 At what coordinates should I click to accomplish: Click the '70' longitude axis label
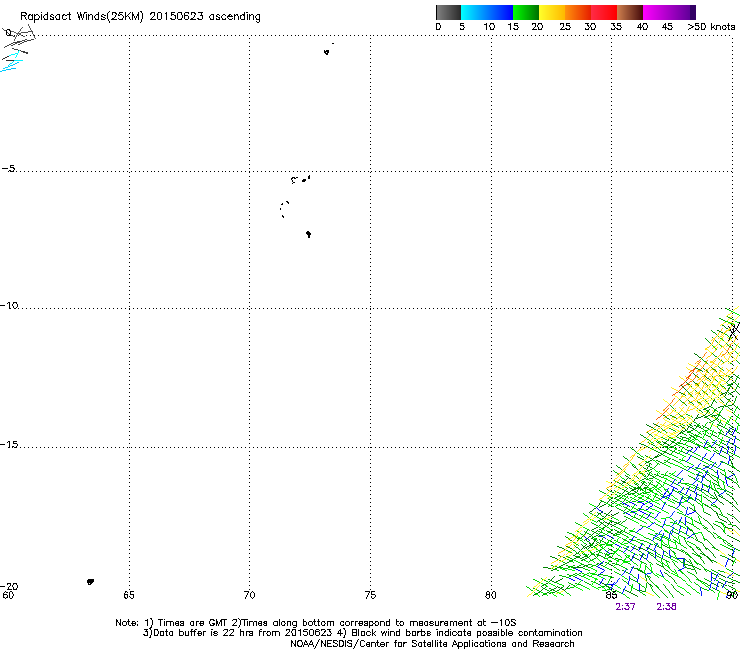coord(250,595)
